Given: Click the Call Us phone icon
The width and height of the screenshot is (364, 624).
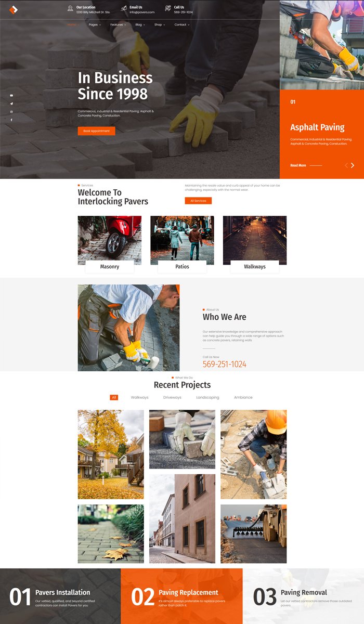Looking at the screenshot, I should [168, 8].
